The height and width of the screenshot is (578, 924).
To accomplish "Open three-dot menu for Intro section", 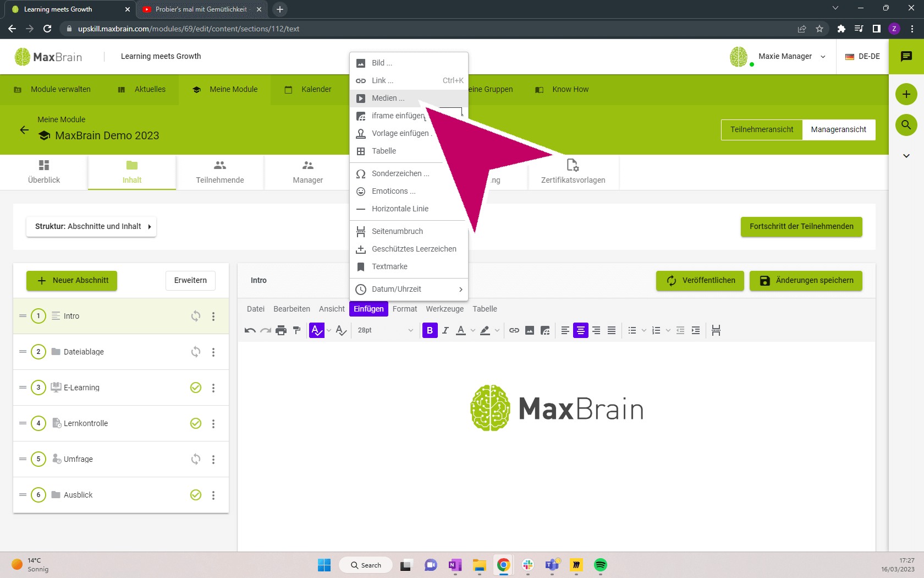I will point(213,317).
